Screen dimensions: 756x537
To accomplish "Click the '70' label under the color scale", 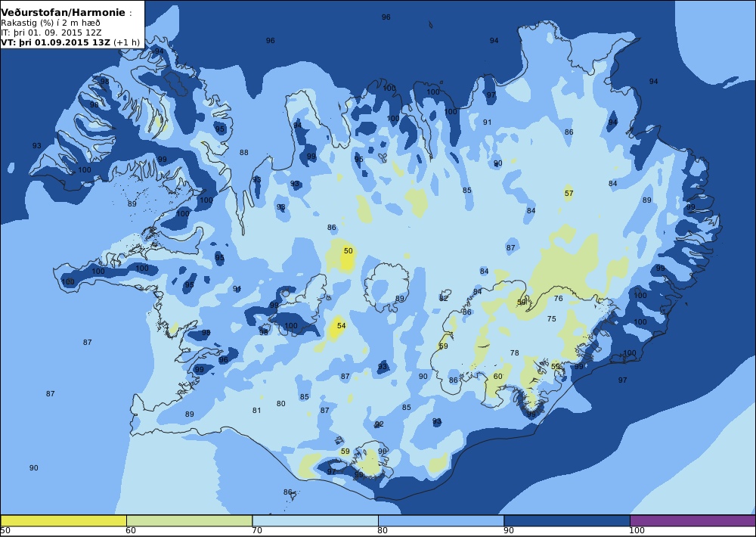I will coord(257,531).
